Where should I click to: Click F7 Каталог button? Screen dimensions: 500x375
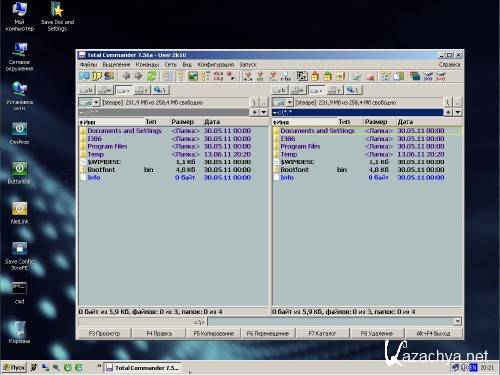[322, 333]
